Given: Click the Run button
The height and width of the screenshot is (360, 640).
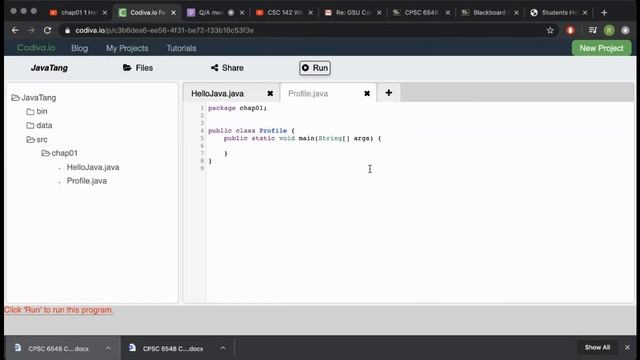Looking at the screenshot, I should tap(315, 68).
